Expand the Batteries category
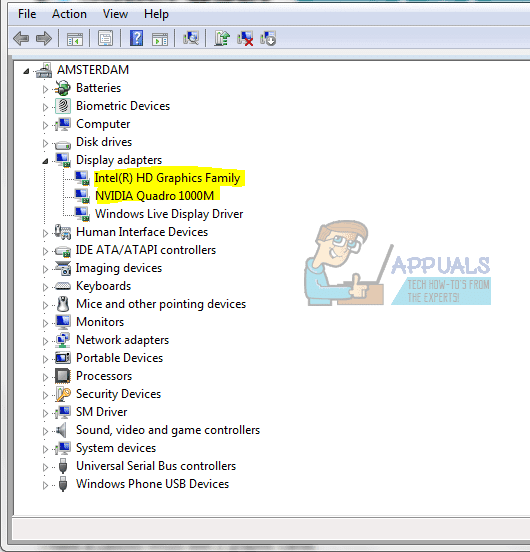Screen dimensions: 530x552 pyautogui.click(x=45, y=89)
